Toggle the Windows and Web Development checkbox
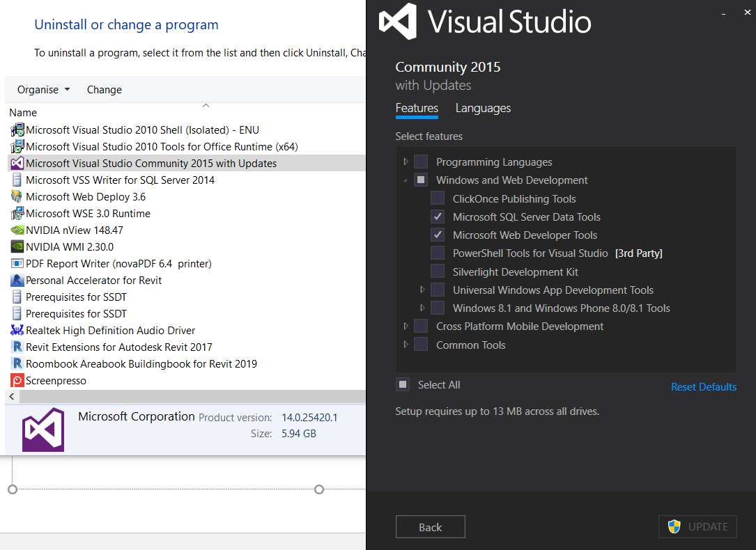 coord(421,180)
